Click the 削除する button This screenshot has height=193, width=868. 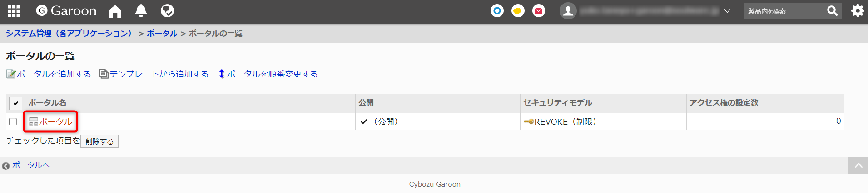pos(99,141)
